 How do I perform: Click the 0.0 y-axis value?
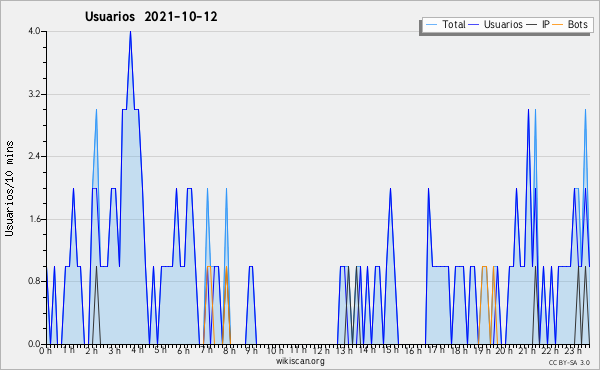(34, 344)
